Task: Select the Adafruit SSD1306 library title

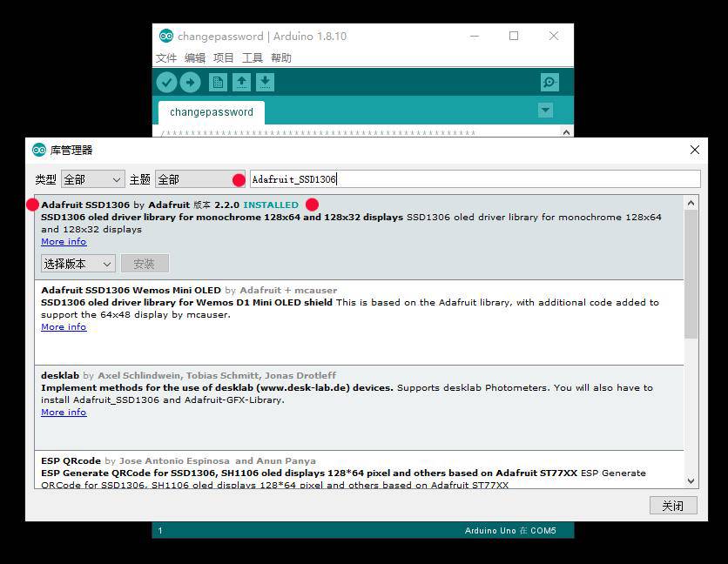Action: coord(85,205)
